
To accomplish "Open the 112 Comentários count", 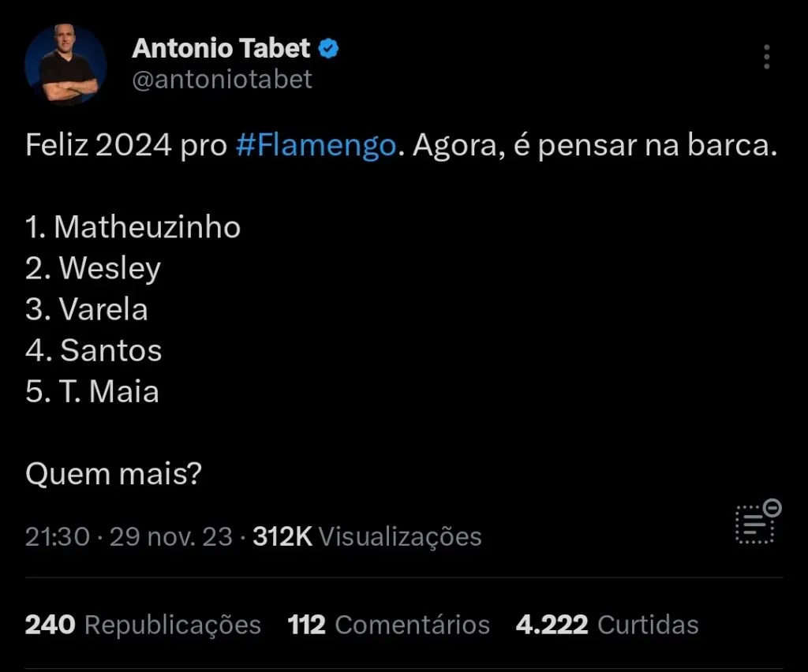I will (389, 625).
